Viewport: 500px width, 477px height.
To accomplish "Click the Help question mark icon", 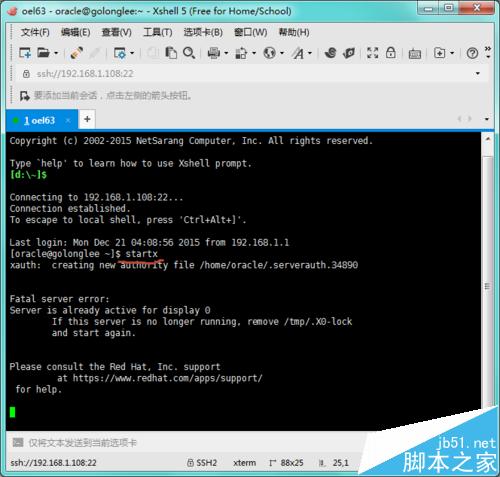I will (472, 53).
